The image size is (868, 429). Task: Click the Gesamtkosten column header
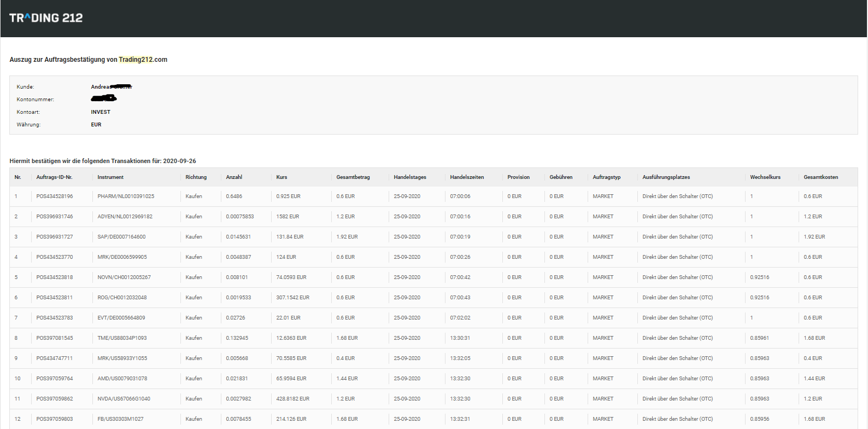(821, 177)
